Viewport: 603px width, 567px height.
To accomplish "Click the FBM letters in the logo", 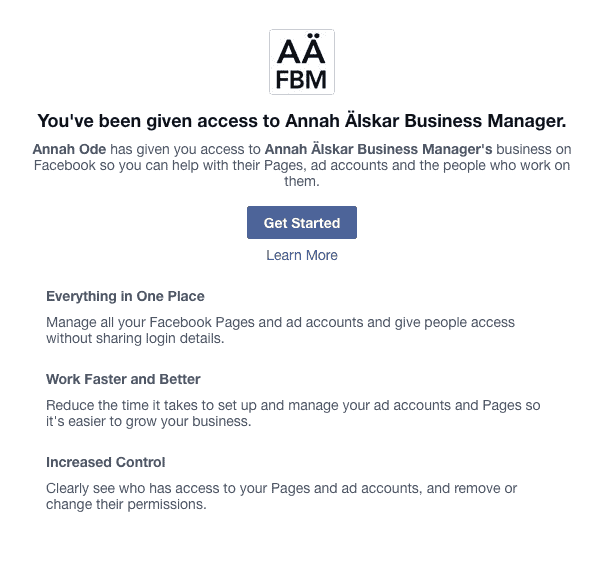I will 302,79.
